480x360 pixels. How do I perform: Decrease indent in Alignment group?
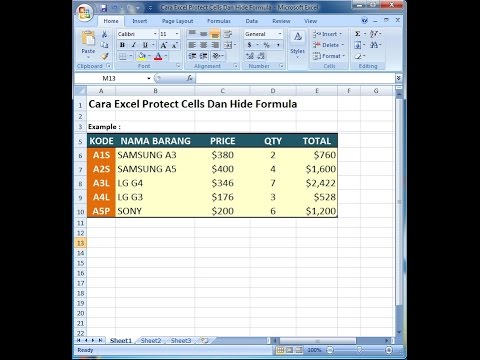click(192, 56)
